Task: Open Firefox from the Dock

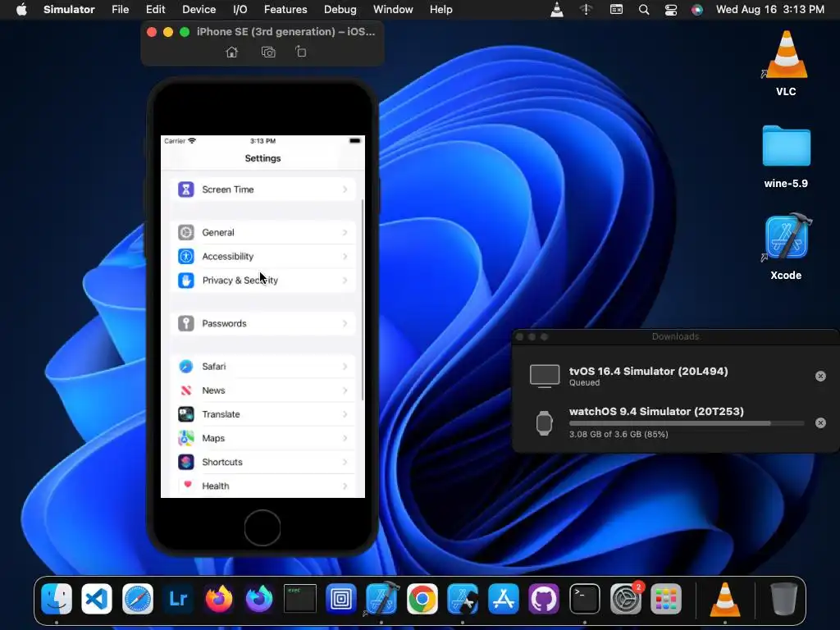Action: (218, 598)
